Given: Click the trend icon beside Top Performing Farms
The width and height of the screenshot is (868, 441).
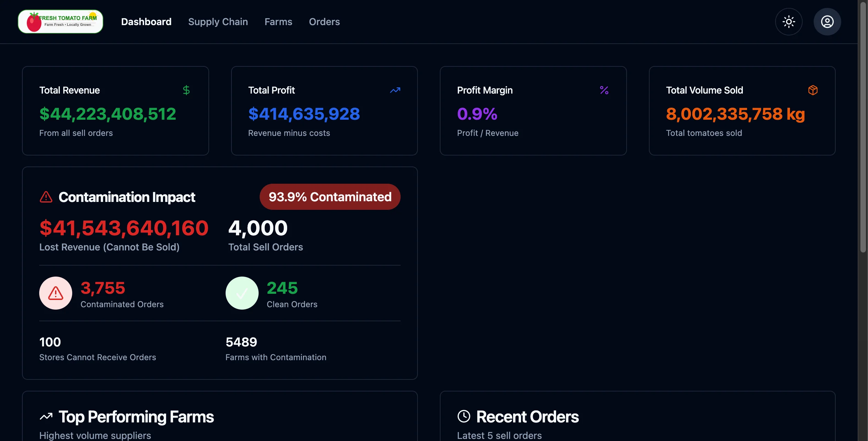Looking at the screenshot, I should click(x=46, y=417).
